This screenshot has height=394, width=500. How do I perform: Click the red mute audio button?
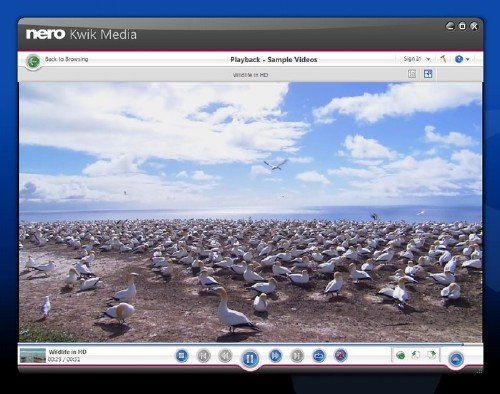(x=340, y=356)
